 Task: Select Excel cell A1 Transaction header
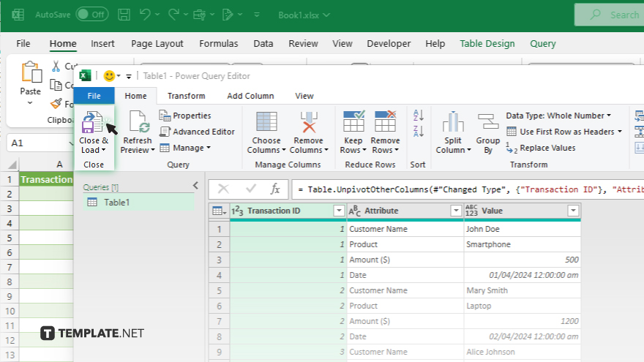pos(46,179)
